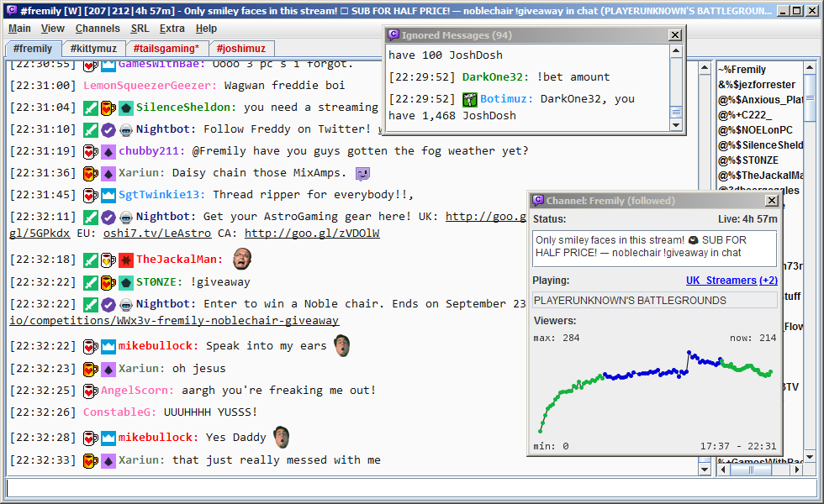Click the face emote in TheJackalMan's message
This screenshot has width=824, height=504.
pyautogui.click(x=242, y=259)
